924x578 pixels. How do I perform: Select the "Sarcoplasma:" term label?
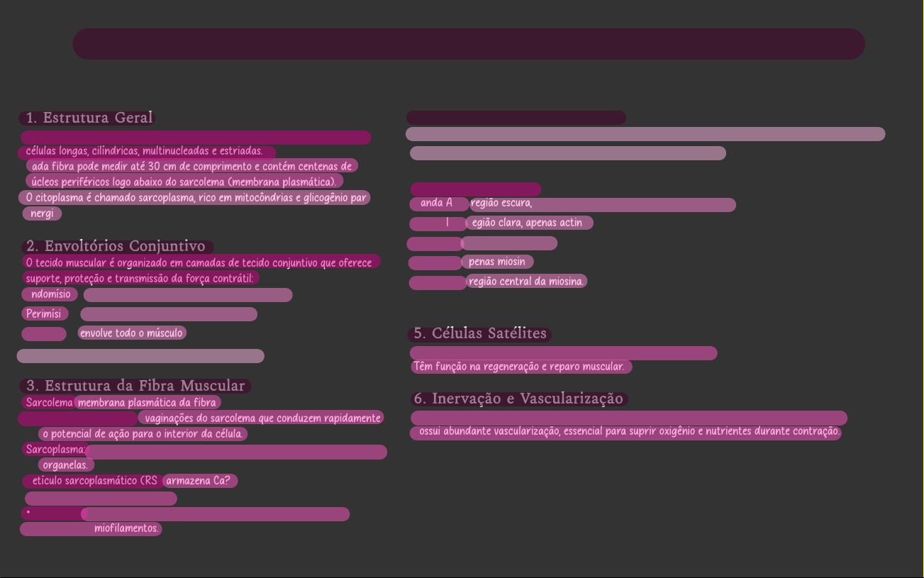coord(55,450)
